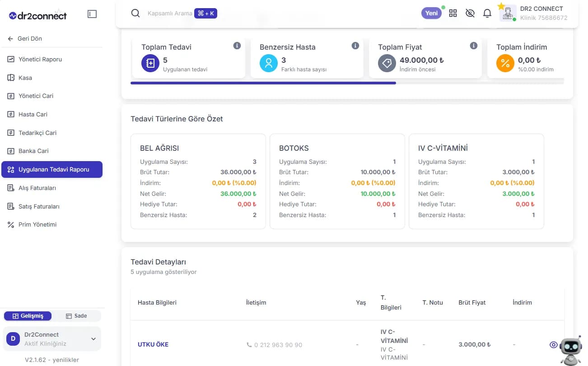Click the T. Notu column header
The width and height of the screenshot is (588, 366).
pyautogui.click(x=433, y=302)
